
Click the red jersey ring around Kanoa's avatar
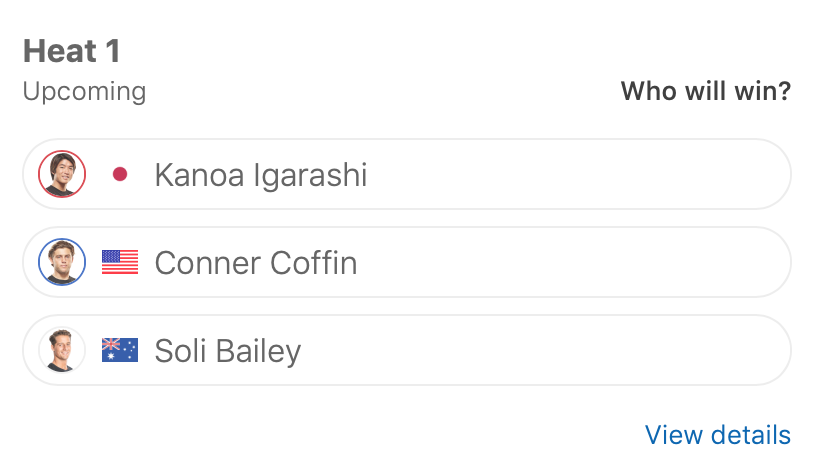point(40,175)
